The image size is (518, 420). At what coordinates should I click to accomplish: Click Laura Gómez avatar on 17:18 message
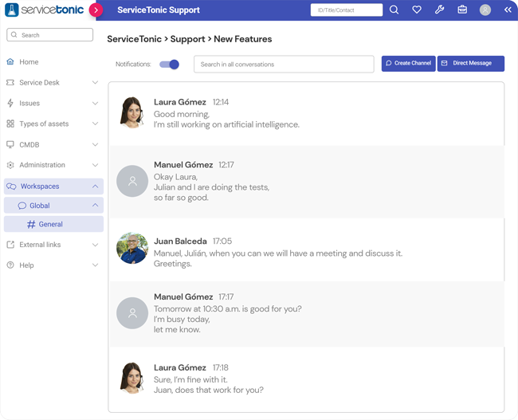click(x=131, y=378)
